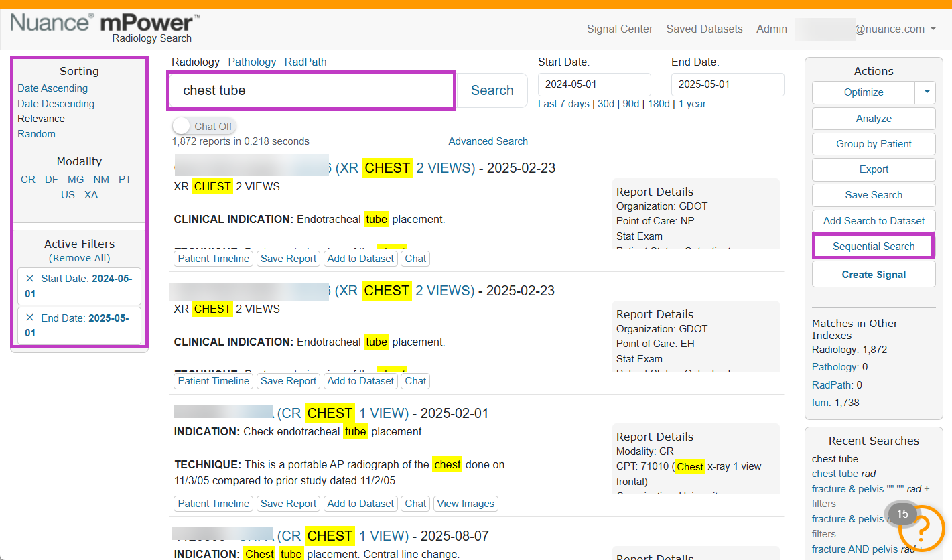
Task: Click Add Search to Dataset
Action: (x=874, y=220)
